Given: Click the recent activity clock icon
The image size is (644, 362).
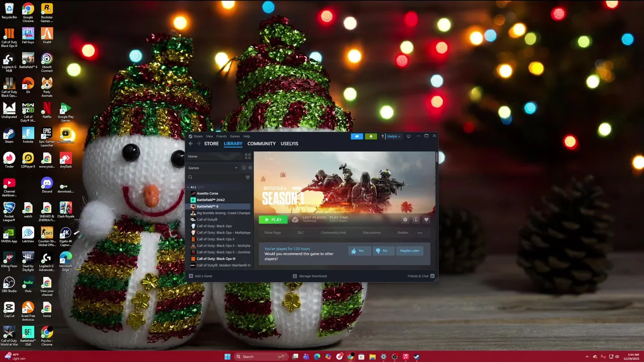Looking at the screenshot, I should pos(244,168).
